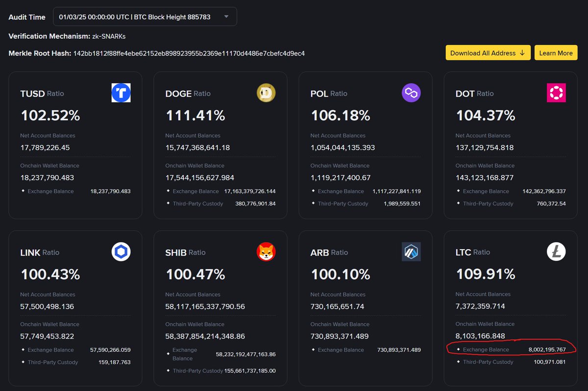This screenshot has width=588, height=391.
Task: Click the LINK coin icon
Action: (x=121, y=252)
